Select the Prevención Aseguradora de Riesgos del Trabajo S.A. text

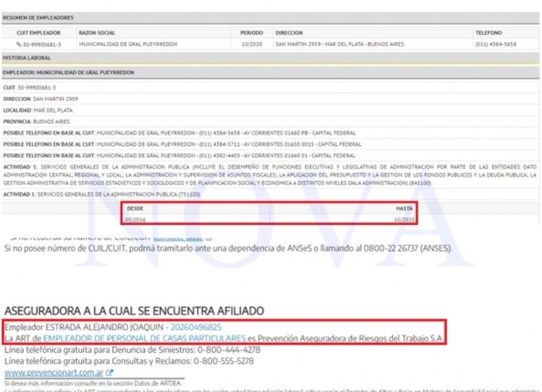pos(350,339)
